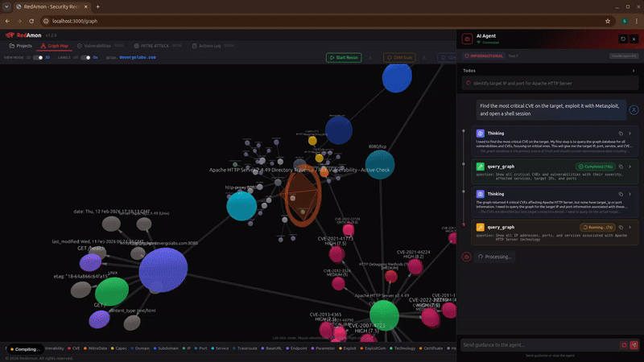
Task: Click the CVE legend color dot
Action: [x=69, y=348]
